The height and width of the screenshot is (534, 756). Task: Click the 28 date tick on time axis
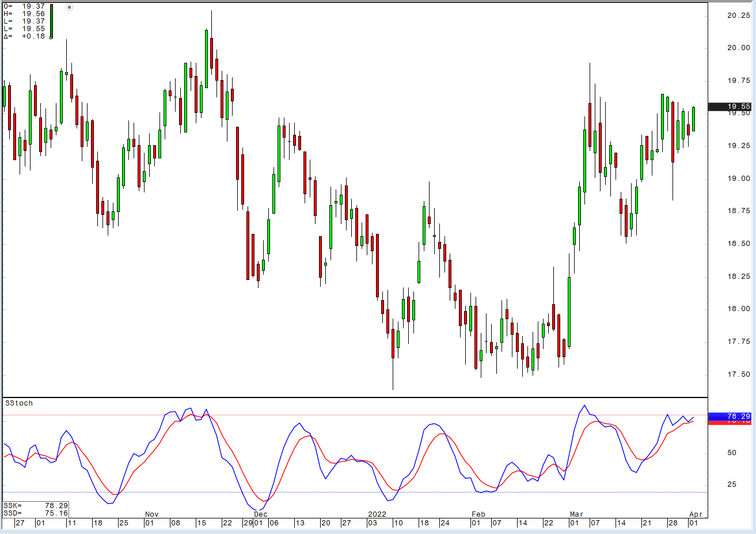673,523
